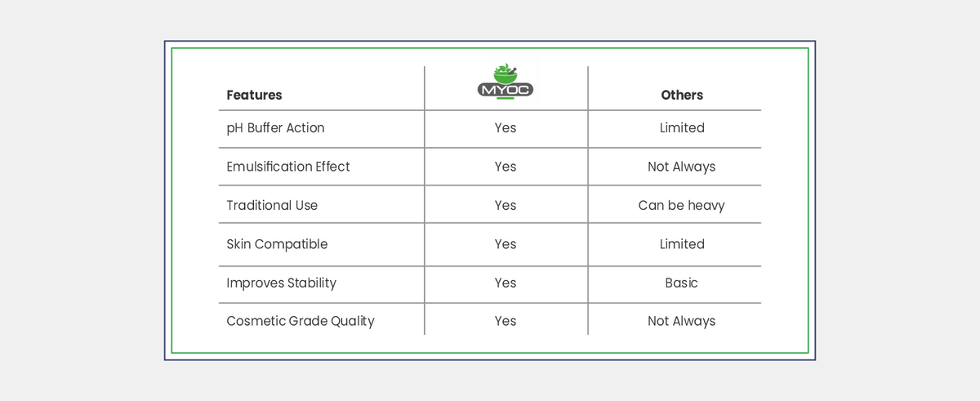
Task: Click the Can be heavy cell
Action: click(682, 205)
